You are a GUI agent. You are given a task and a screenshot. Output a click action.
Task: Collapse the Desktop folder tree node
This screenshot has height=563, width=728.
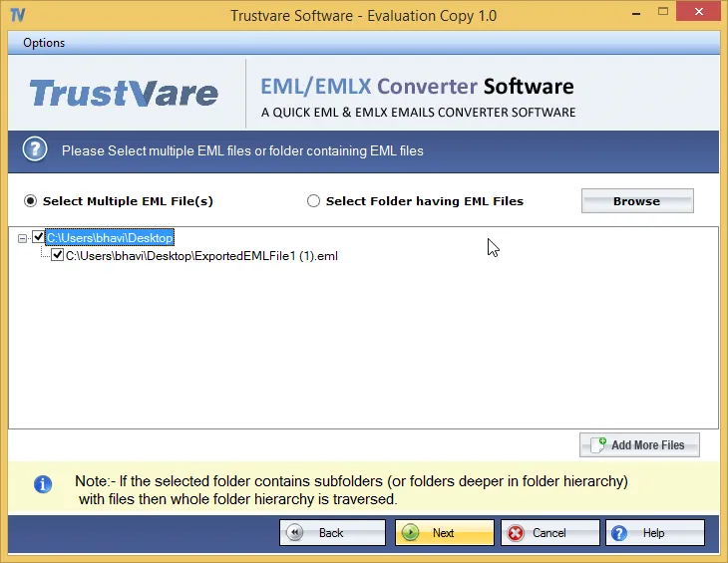pyautogui.click(x=23, y=238)
